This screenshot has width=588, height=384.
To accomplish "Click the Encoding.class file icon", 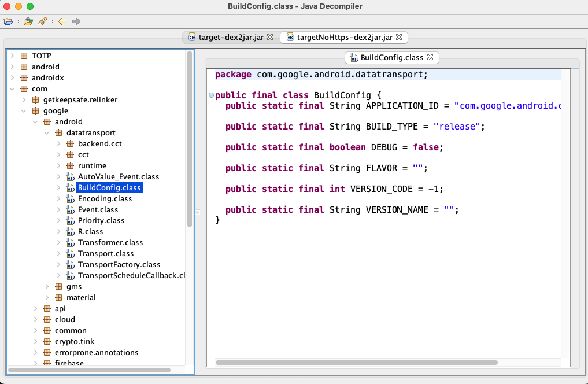I will click(x=70, y=199).
